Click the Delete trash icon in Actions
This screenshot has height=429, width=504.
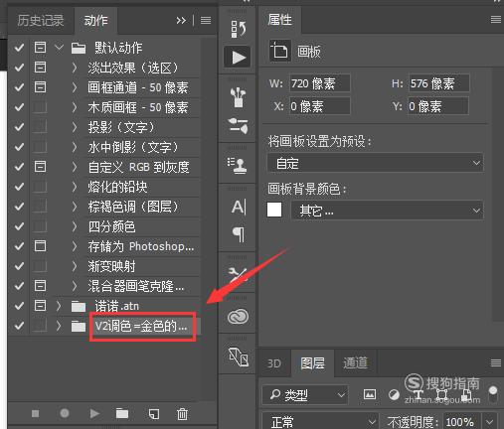[x=182, y=414]
